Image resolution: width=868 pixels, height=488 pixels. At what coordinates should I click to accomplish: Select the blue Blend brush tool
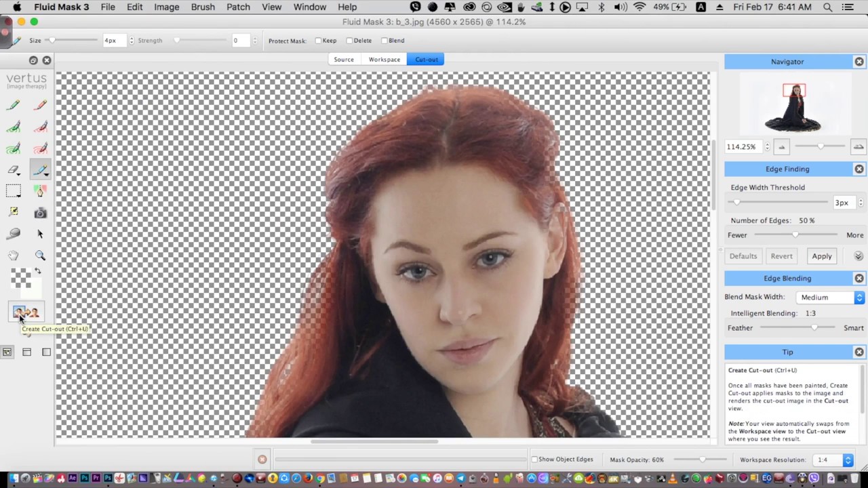click(x=40, y=170)
